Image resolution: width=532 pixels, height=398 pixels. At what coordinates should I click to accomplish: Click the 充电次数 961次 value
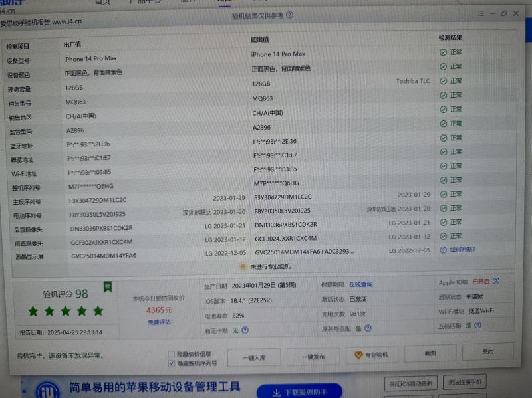(x=357, y=314)
